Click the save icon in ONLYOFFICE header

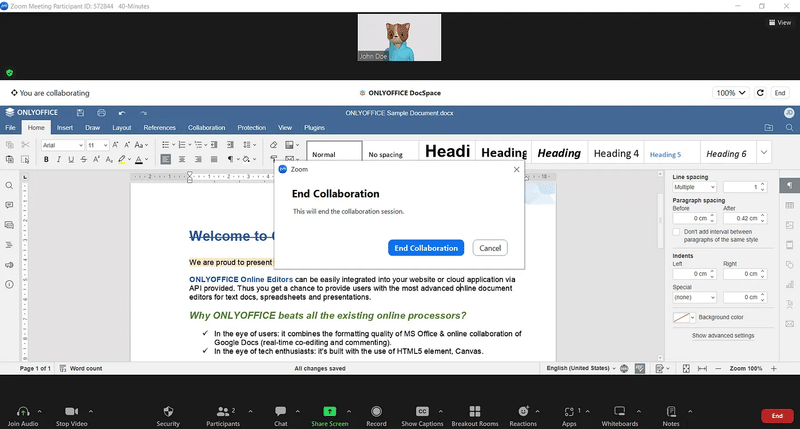click(80, 113)
